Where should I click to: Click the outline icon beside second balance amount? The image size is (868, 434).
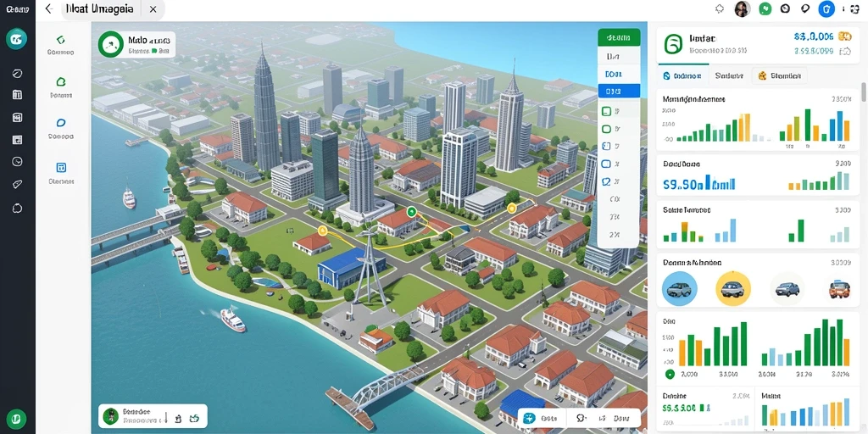pos(845,52)
